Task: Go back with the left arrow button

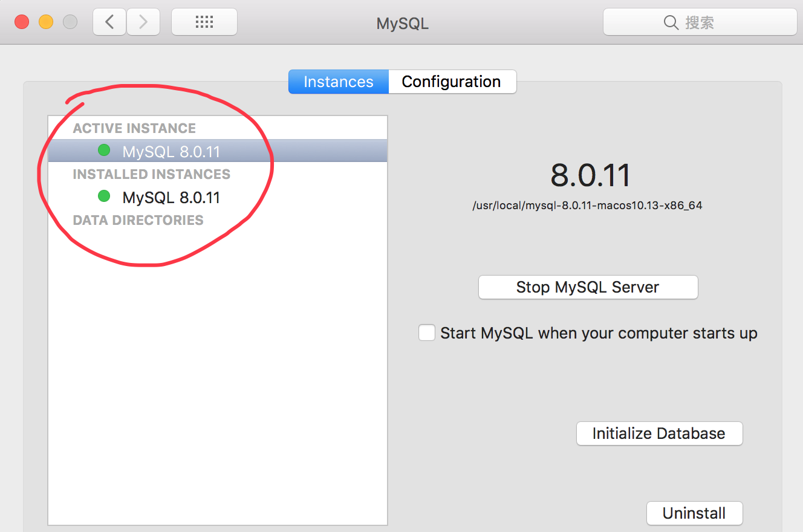Action: pyautogui.click(x=109, y=22)
